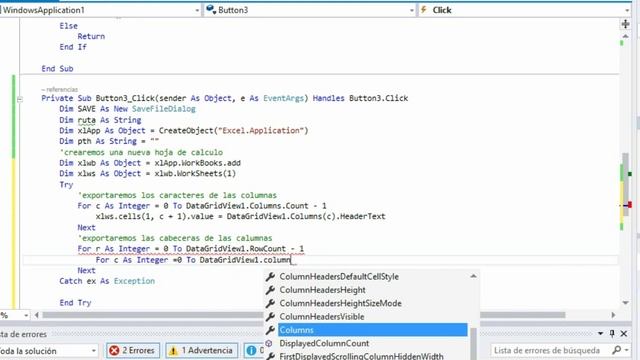Collapse the Button3_Click sub outline
The image size is (640, 360).
(x=20, y=99)
